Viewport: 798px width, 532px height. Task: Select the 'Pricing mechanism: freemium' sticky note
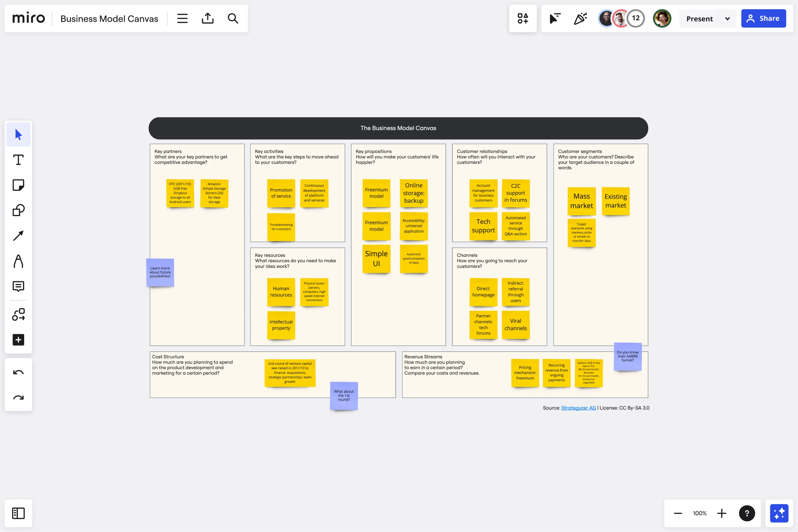[525, 373]
